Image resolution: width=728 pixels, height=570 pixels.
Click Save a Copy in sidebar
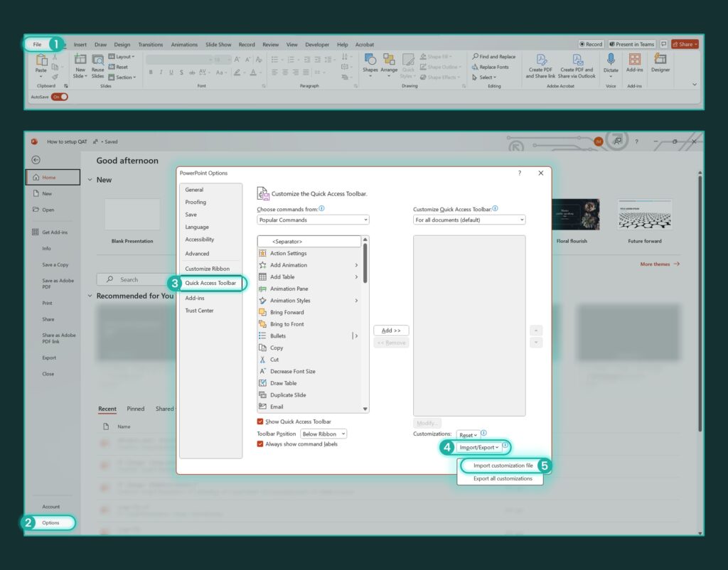55,264
